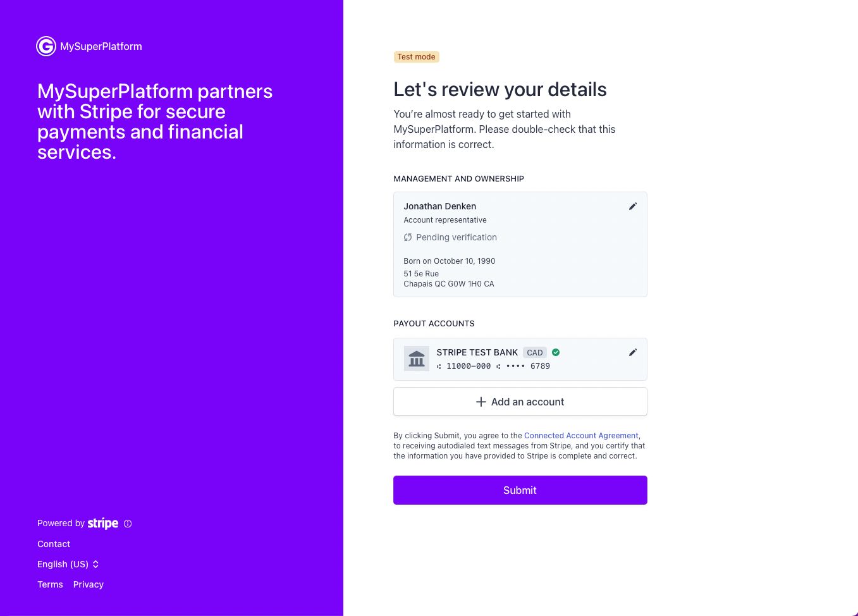Open the Terms link

[x=50, y=584]
